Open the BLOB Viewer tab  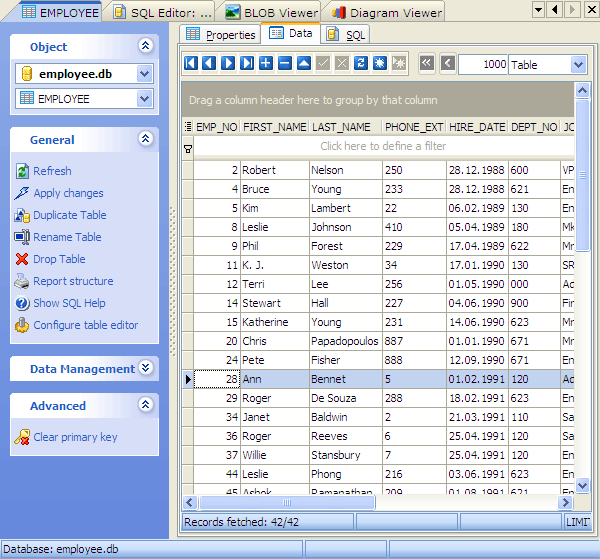(x=271, y=13)
